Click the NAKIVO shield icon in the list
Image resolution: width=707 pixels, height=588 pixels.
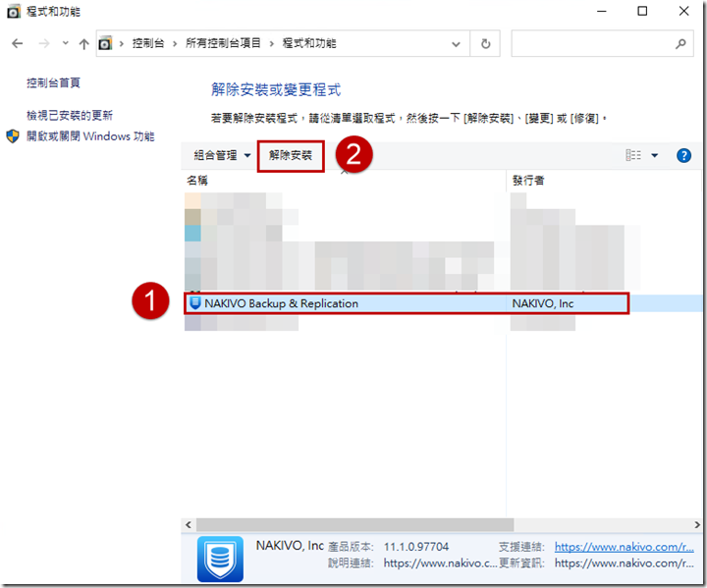(194, 303)
